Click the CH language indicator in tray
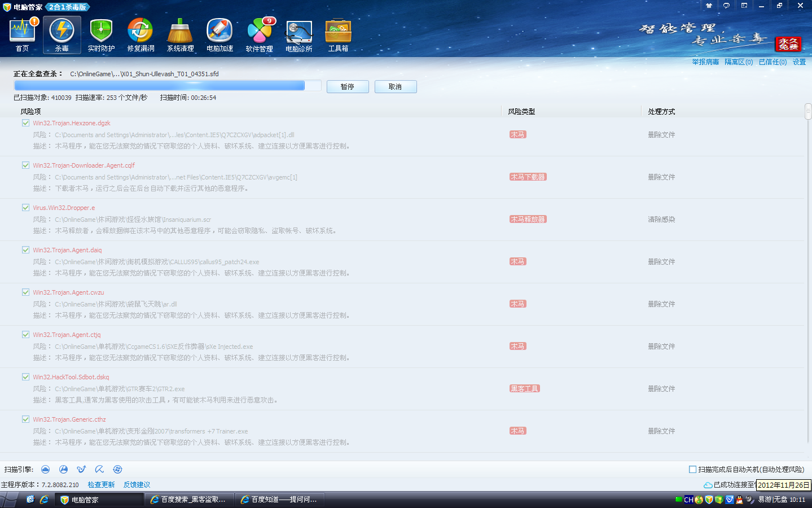Viewport: 812px width, 508px height. point(688,500)
